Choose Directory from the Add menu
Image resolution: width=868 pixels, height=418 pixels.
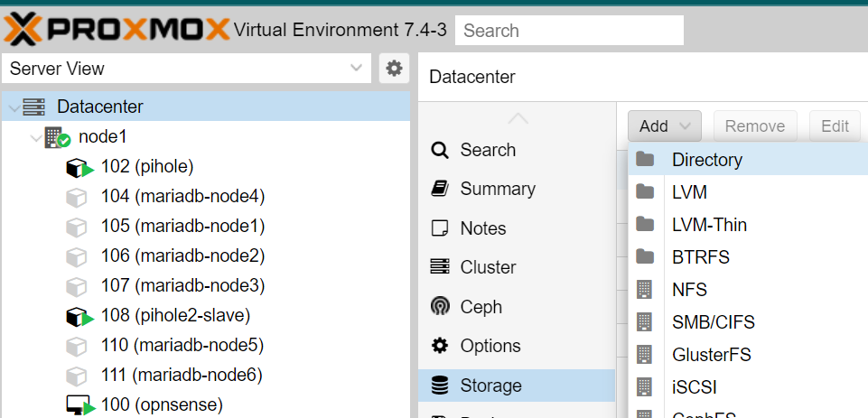(749, 160)
